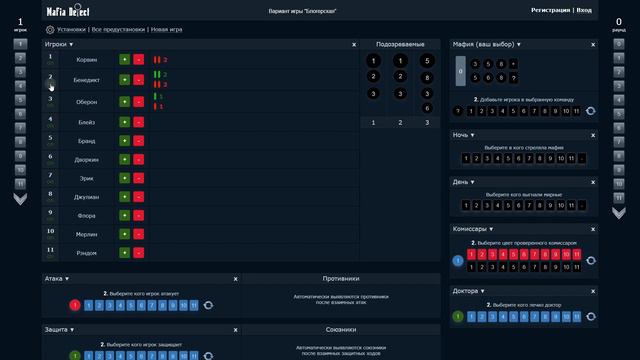
Task: Close the Игроки panel
Action: click(x=354, y=44)
